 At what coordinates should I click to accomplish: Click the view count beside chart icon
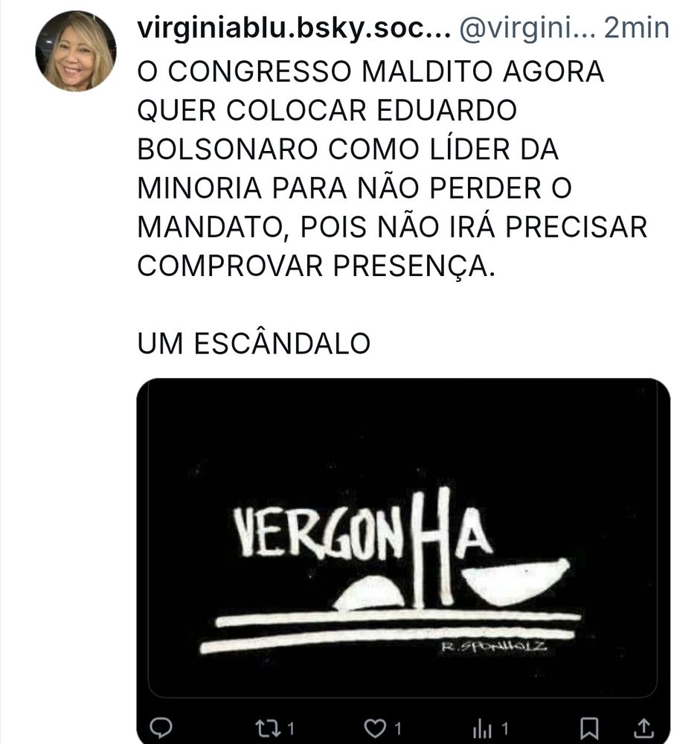pos(505,728)
